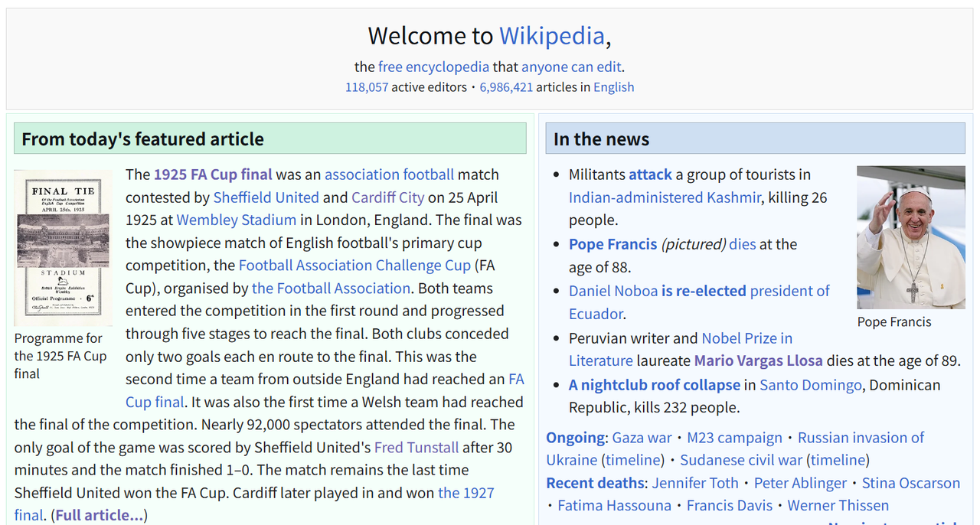Click the Sudanese civil war link
980x525 pixels.
[741, 460]
